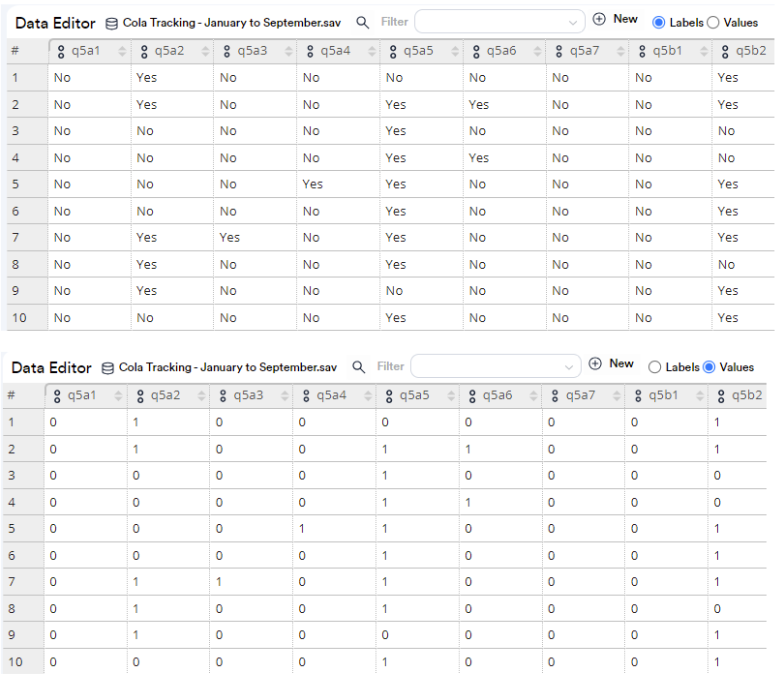The width and height of the screenshot is (776, 677).
Task: Click the variable type icon of q5b1 in the top table
Action: [x=642, y=51]
